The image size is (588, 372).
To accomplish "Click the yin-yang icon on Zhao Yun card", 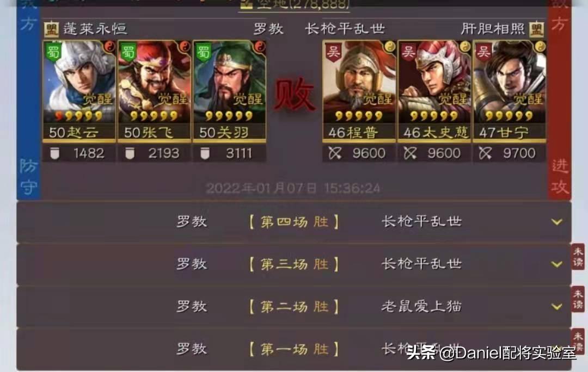I will [109, 46].
